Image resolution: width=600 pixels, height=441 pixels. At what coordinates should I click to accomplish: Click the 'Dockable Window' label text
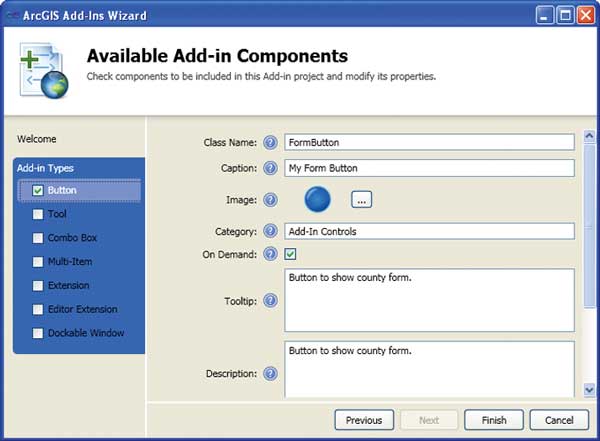point(86,333)
